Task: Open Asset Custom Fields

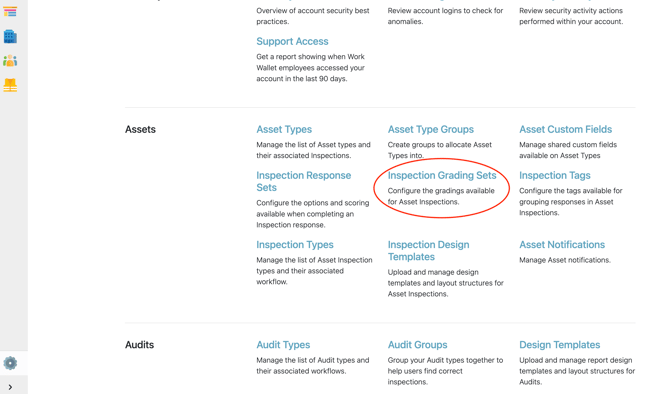Action: click(x=565, y=129)
